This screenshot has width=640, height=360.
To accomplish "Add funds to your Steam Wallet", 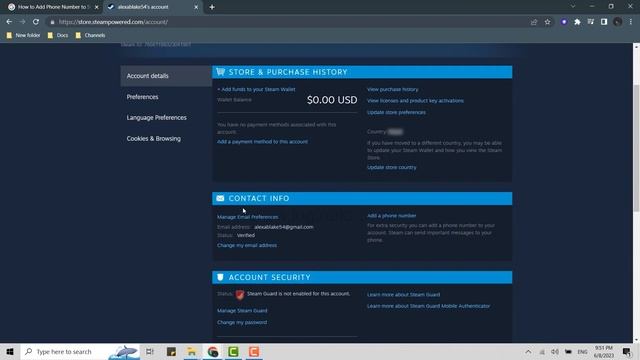I will (256, 89).
